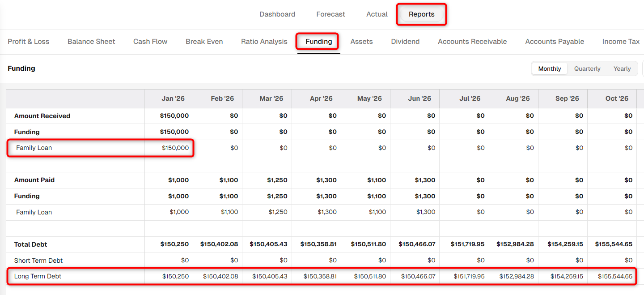
Task: Open Accounts Payable report
Action: [555, 42]
